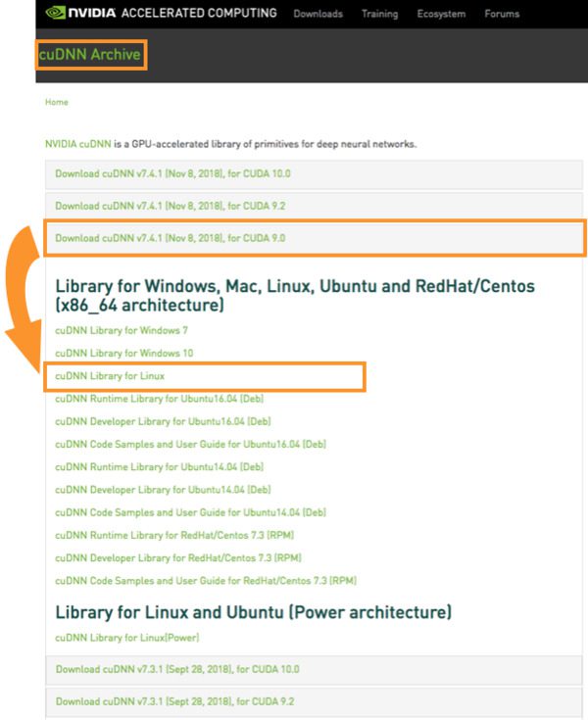
Task: Download Code Samples and User Guide Ubuntu16.04
Action: pyautogui.click(x=191, y=444)
